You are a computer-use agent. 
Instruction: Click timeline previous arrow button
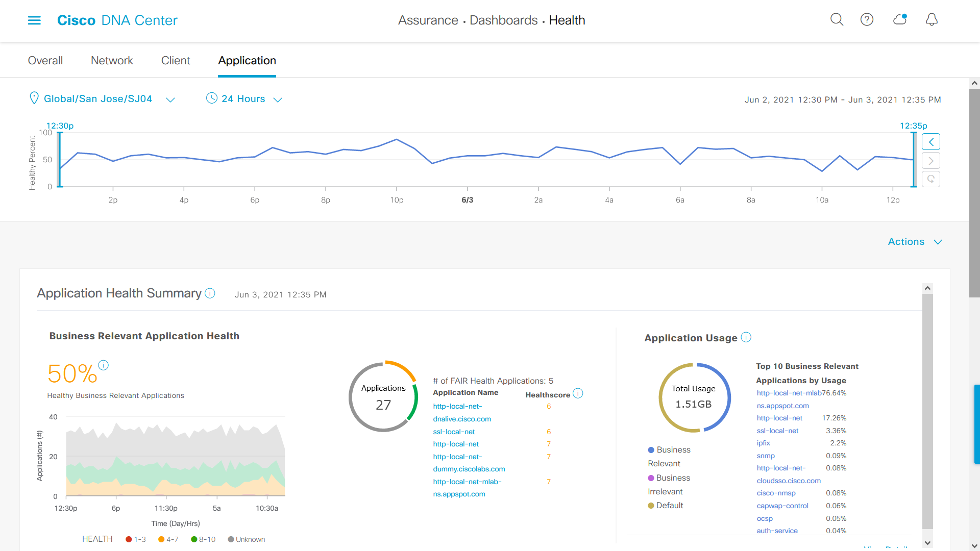click(930, 142)
